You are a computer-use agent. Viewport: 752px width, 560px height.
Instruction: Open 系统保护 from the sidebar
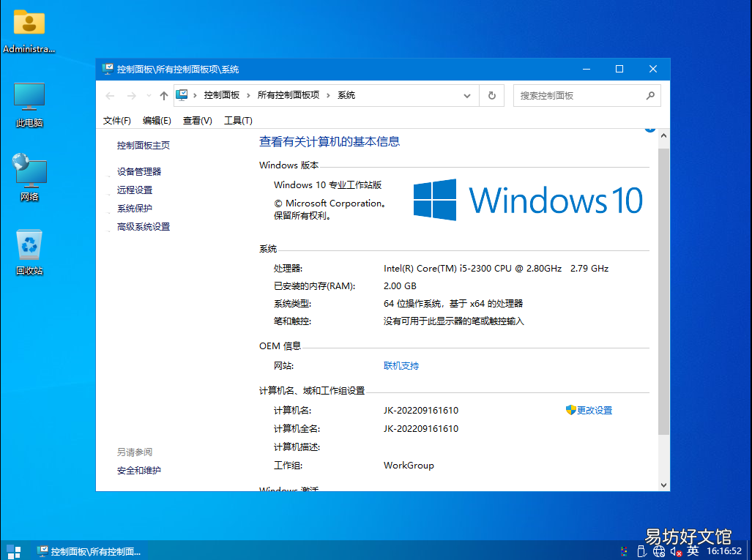pyautogui.click(x=135, y=208)
